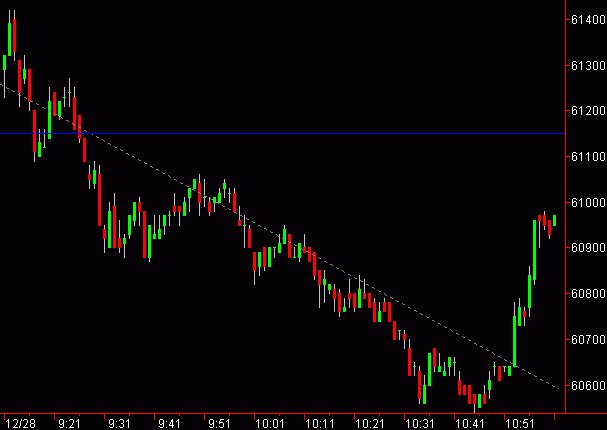The height and width of the screenshot is (430, 607).
Task: Click the 10:51 time axis label
Action: pos(520,424)
